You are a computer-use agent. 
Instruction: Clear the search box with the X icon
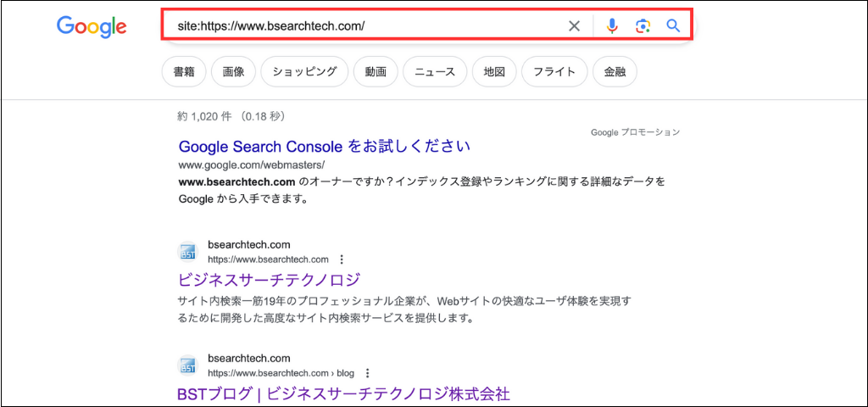pos(575,26)
